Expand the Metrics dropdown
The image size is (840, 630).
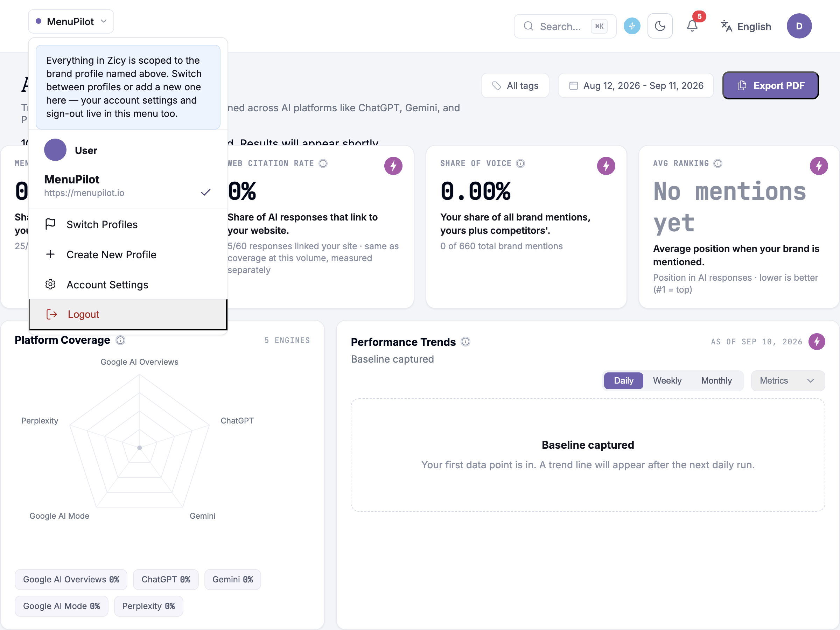point(787,380)
